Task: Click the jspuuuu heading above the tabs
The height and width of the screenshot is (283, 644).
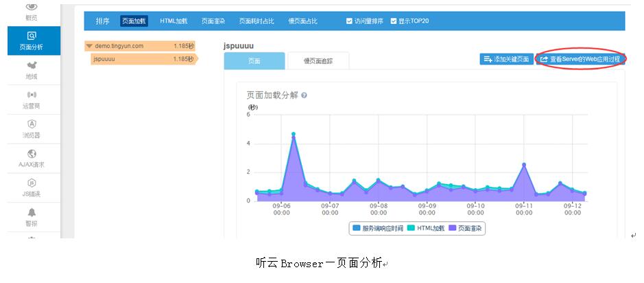Action: click(239, 46)
